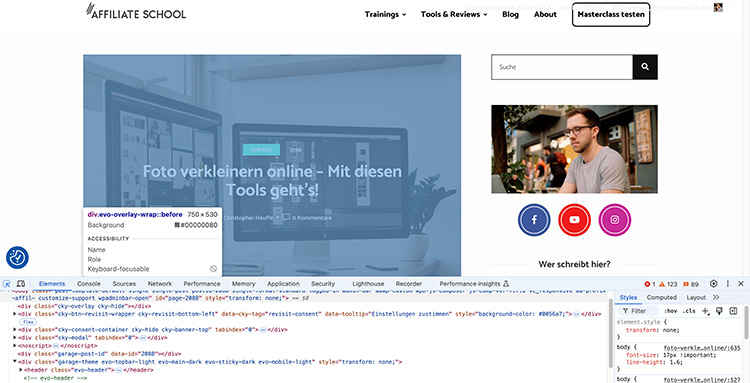Screen dimensions: 750x383
Task: Select the Styles tab
Action: [x=628, y=297]
